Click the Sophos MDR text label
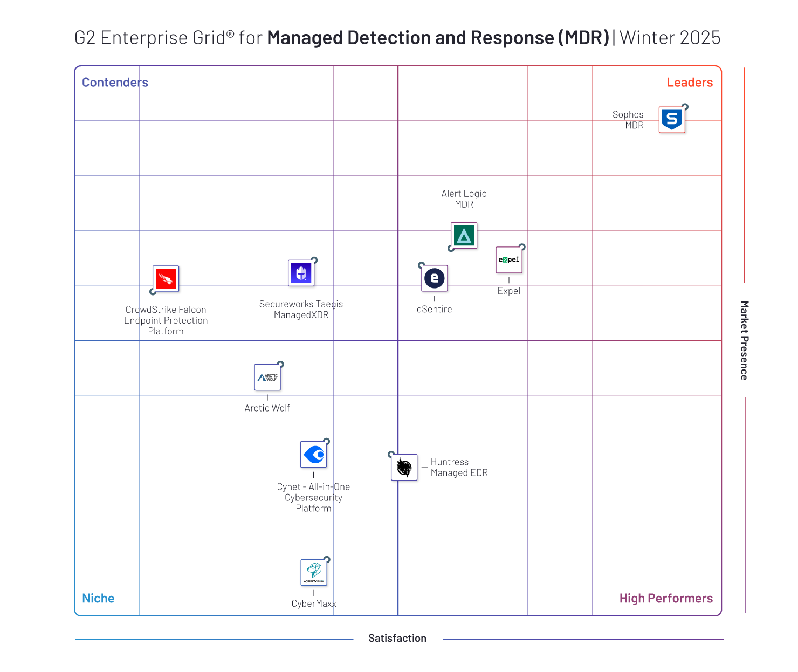Image resolution: width=798 pixels, height=672 pixels. 628,120
